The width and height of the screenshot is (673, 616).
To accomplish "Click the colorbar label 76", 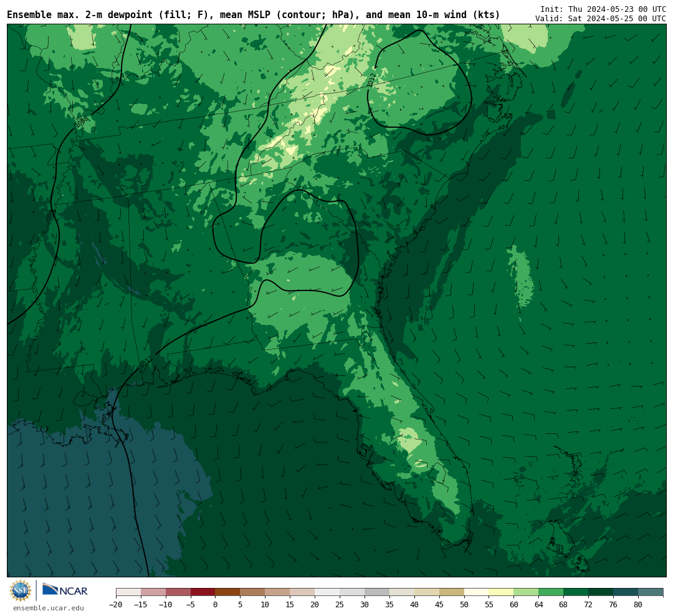I will (614, 605).
